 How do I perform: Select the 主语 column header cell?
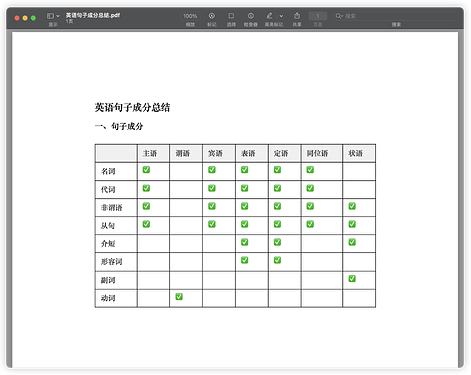coord(153,153)
